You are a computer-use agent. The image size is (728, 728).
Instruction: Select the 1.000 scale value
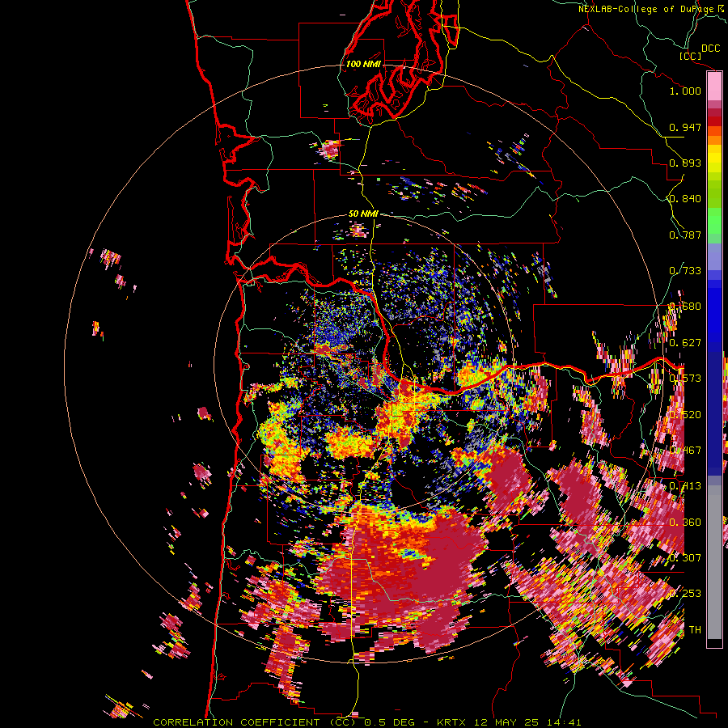click(685, 91)
